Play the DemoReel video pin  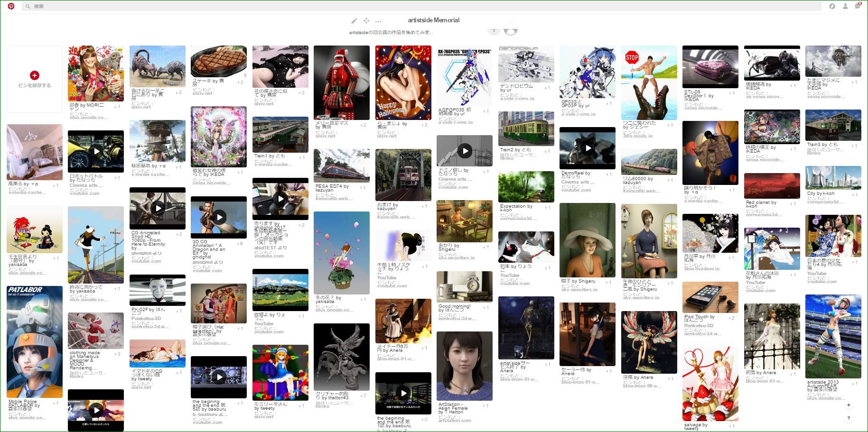coord(588,148)
